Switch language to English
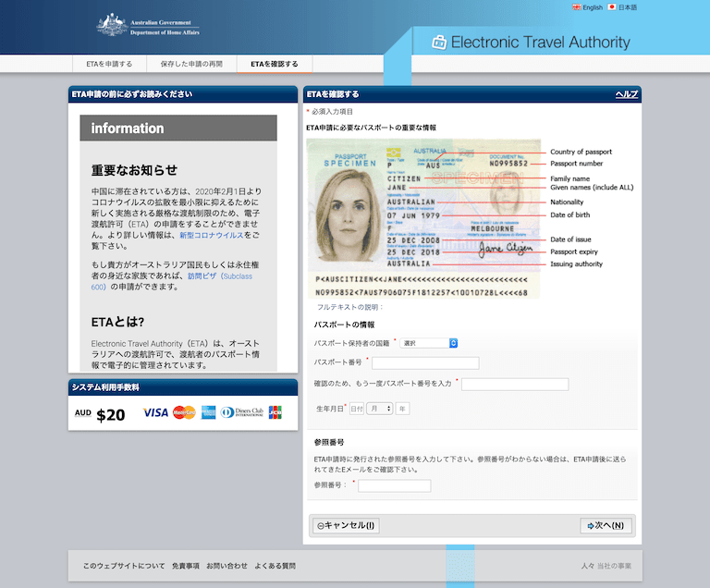 588,7
